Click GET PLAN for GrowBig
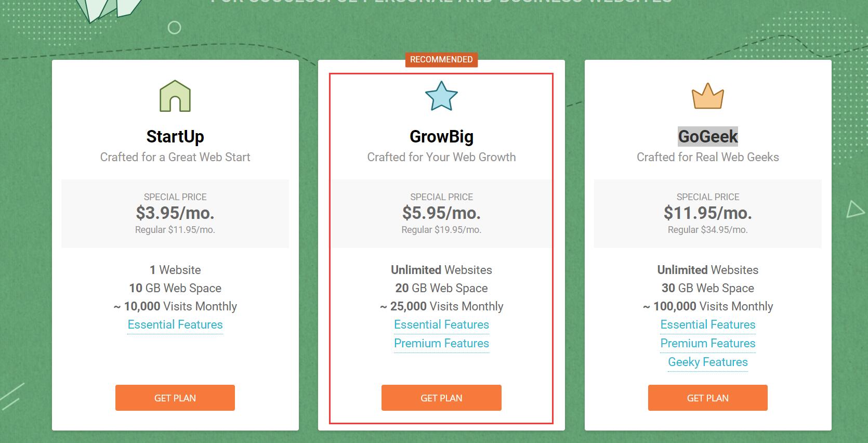The width and height of the screenshot is (868, 443). point(441,398)
